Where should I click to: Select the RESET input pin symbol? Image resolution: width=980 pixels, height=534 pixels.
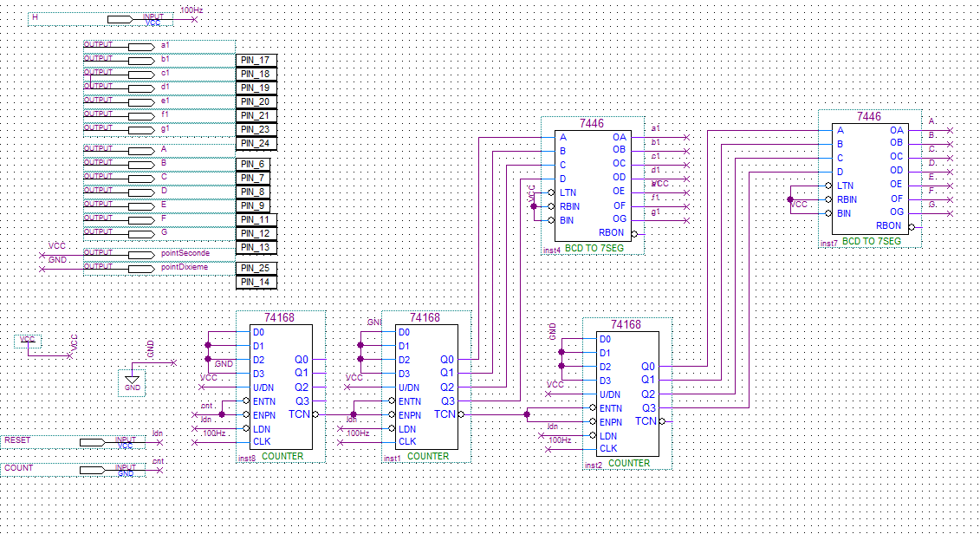click(104, 442)
